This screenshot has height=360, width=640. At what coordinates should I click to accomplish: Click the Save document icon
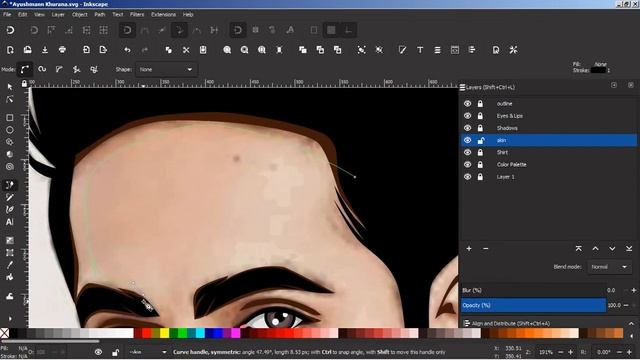[x=45, y=50]
